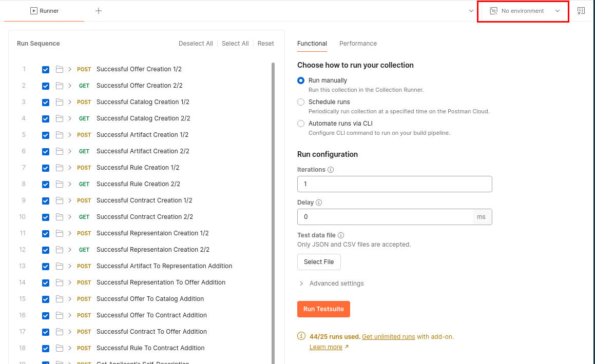
Task: Click folder icon for Successful Representaion Creation 1/2
Action: pos(60,233)
